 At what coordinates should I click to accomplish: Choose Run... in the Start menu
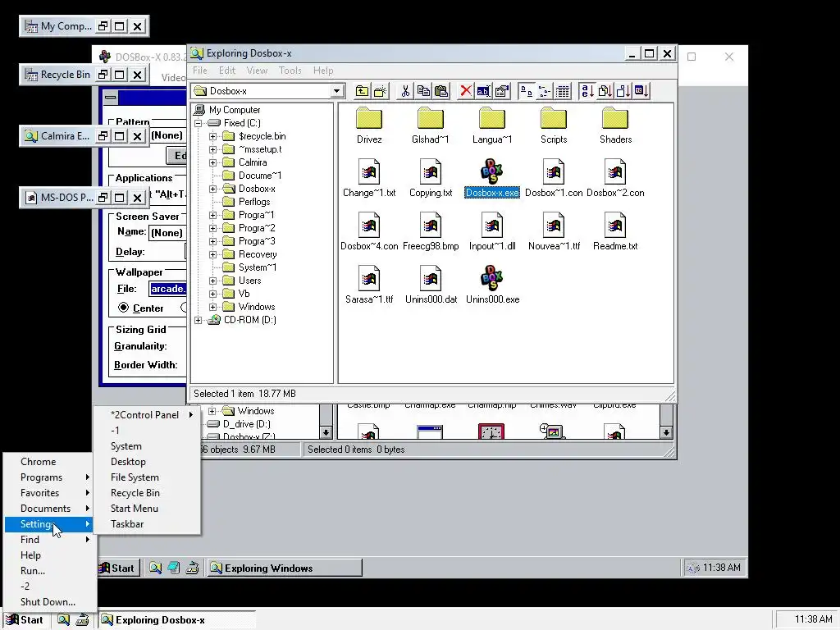[50, 571]
